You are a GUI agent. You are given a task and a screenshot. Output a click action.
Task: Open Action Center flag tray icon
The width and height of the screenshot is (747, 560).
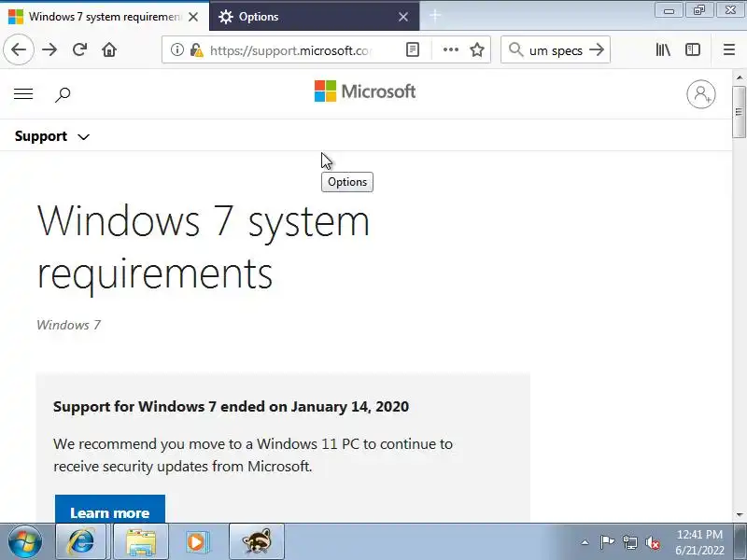click(x=607, y=542)
